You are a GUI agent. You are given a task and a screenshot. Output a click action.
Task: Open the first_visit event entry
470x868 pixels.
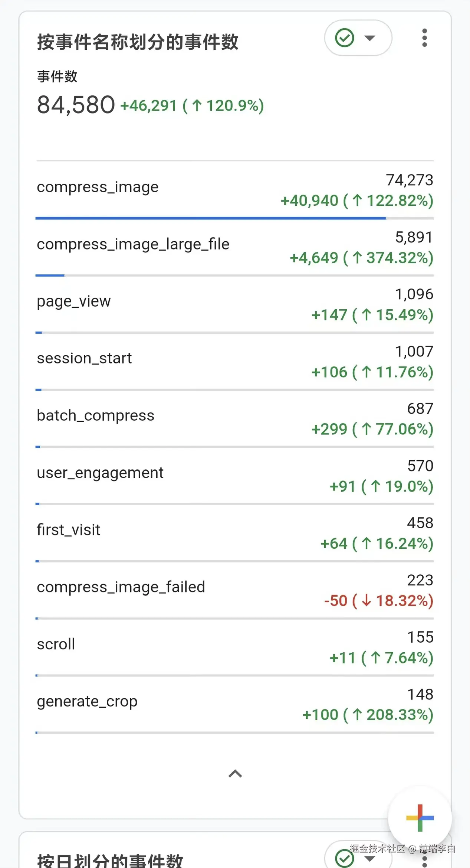pyautogui.click(x=69, y=530)
